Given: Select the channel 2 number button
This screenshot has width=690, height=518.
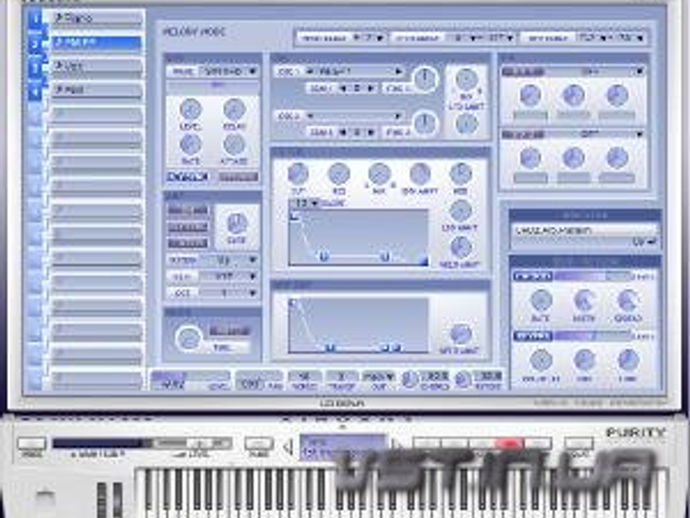Looking at the screenshot, I should pos(36,44).
